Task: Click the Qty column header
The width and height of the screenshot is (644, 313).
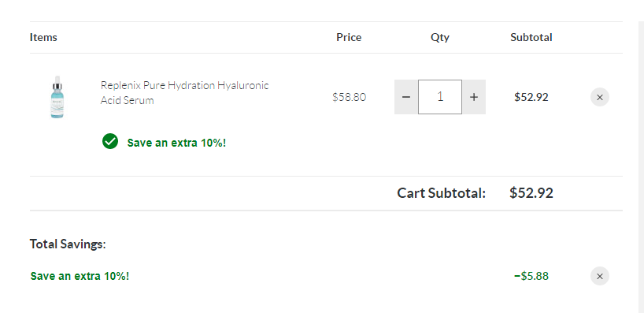Action: [440, 37]
